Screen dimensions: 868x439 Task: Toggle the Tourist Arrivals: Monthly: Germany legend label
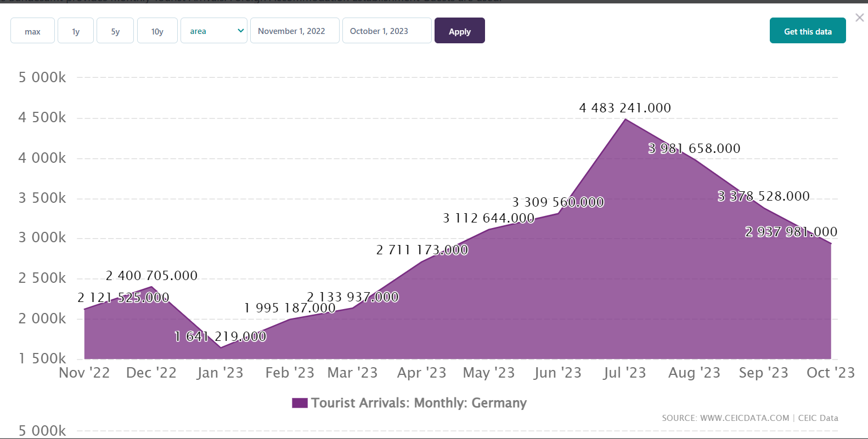(419, 403)
